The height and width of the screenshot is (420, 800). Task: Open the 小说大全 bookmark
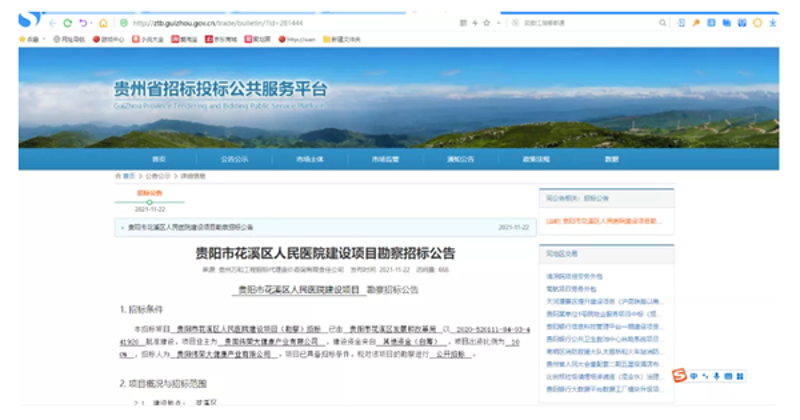pos(148,39)
